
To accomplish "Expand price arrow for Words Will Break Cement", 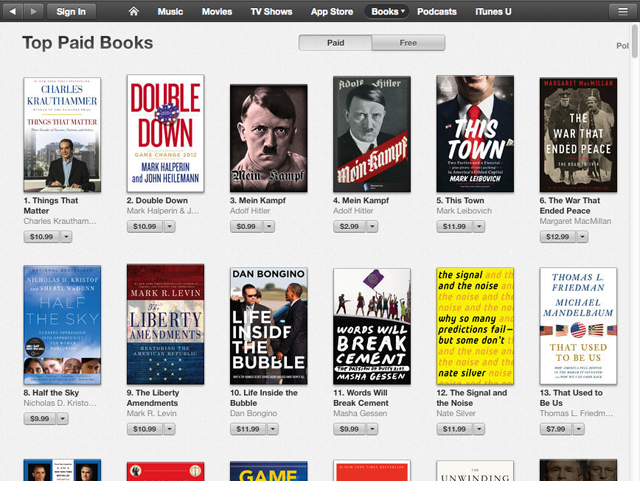I will click(x=372, y=429).
